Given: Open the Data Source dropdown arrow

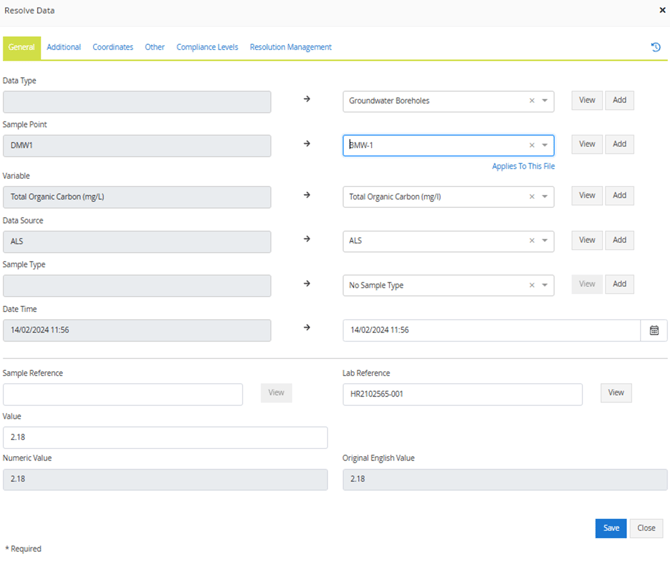Looking at the screenshot, I should 545,241.
